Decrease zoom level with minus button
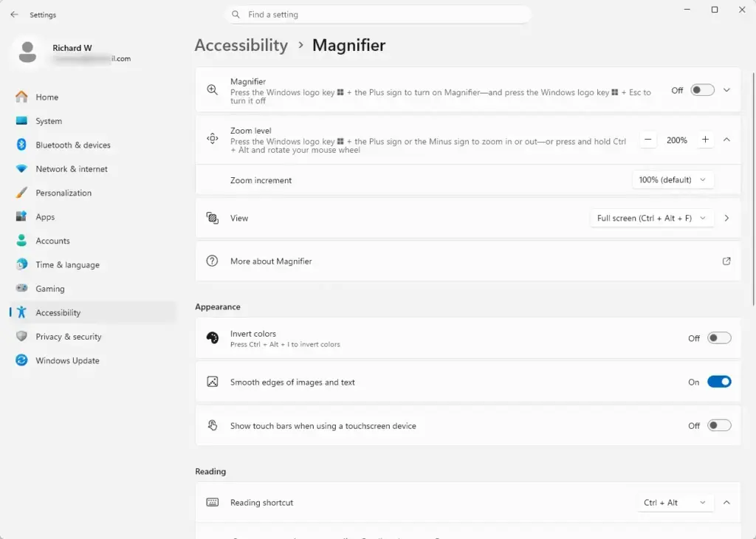The image size is (756, 539). coord(648,140)
